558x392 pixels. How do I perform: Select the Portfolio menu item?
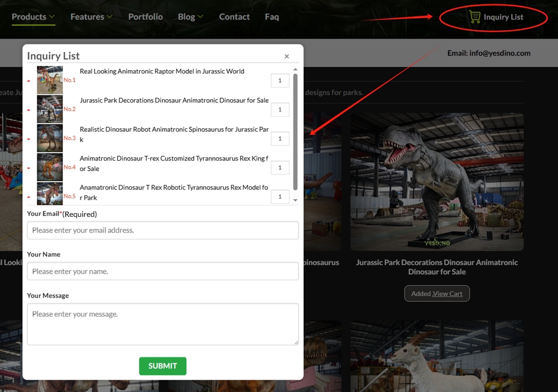(x=145, y=17)
